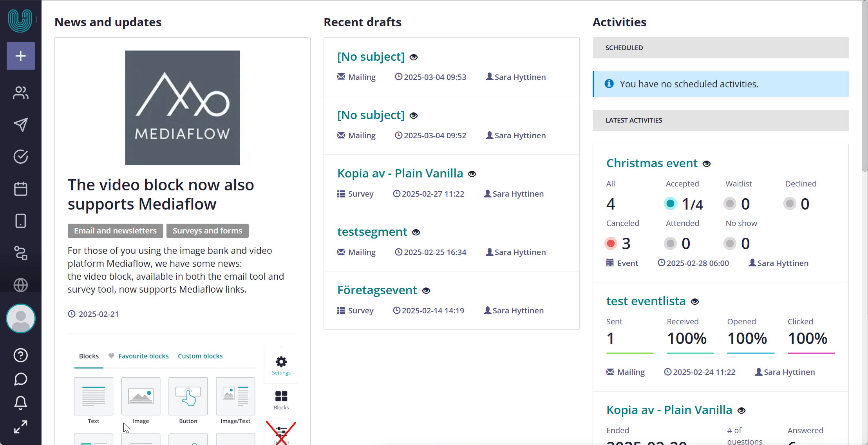Viewport: 868px width, 445px height.
Task: Select the Surveys and forms tag
Action: pyautogui.click(x=208, y=231)
